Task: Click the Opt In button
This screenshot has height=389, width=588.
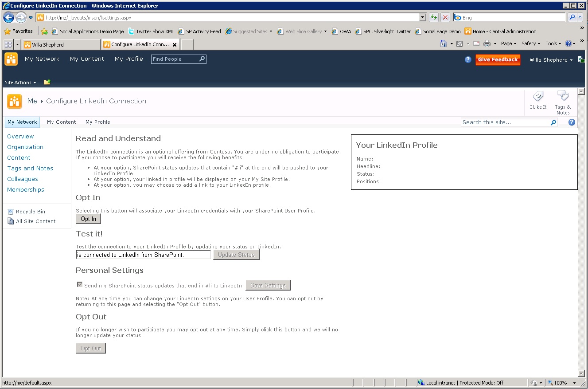Action: [x=89, y=219]
